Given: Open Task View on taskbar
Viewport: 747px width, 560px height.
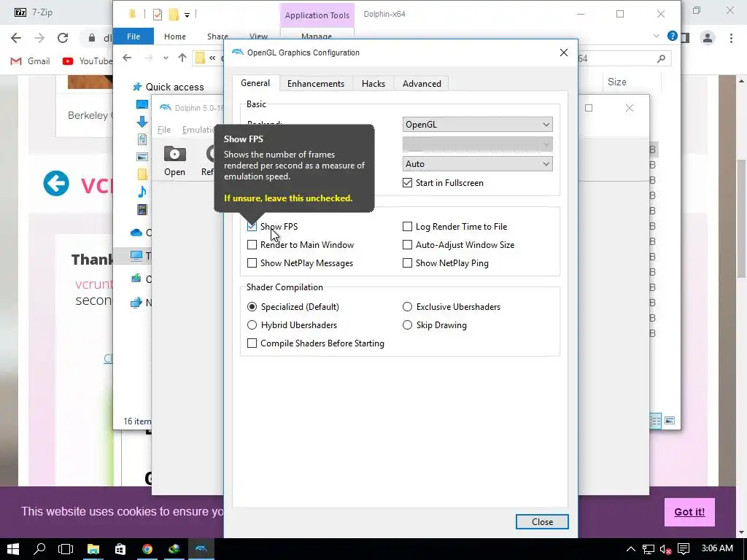Looking at the screenshot, I should 66,549.
